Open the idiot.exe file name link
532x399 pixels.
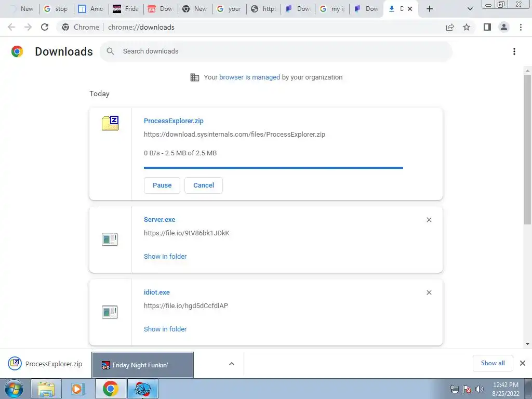coord(156,292)
